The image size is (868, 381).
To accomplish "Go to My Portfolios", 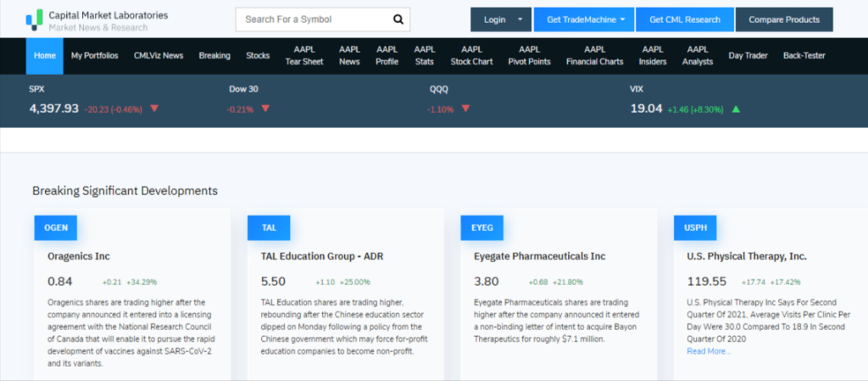I will (x=95, y=55).
